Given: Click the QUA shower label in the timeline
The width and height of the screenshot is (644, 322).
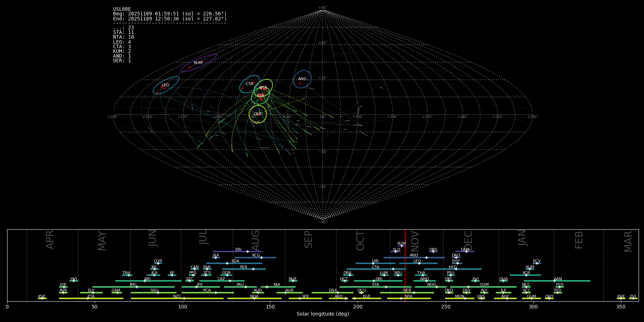Looking at the screenshot, I should tap(503, 279).
